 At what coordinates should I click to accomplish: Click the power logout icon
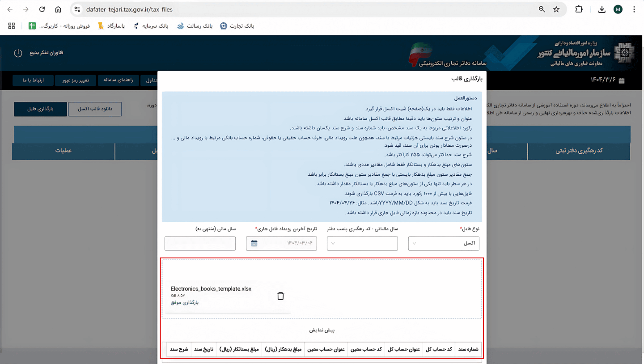18,53
